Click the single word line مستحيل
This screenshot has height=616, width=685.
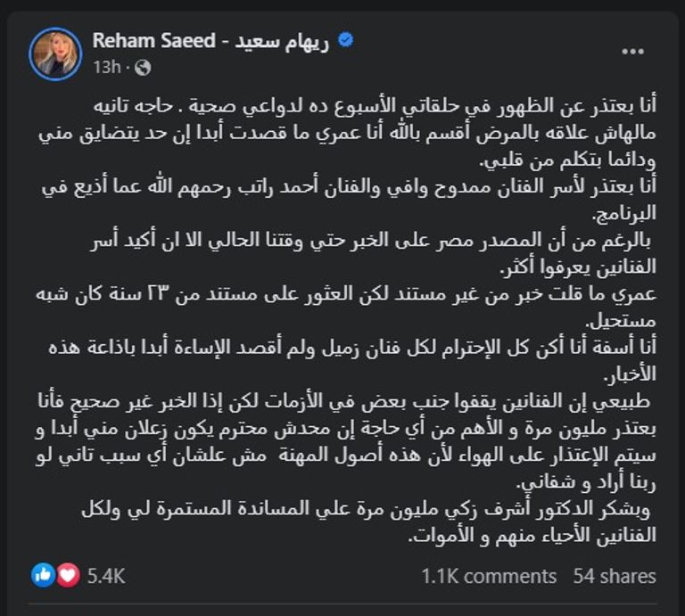[x=623, y=320]
